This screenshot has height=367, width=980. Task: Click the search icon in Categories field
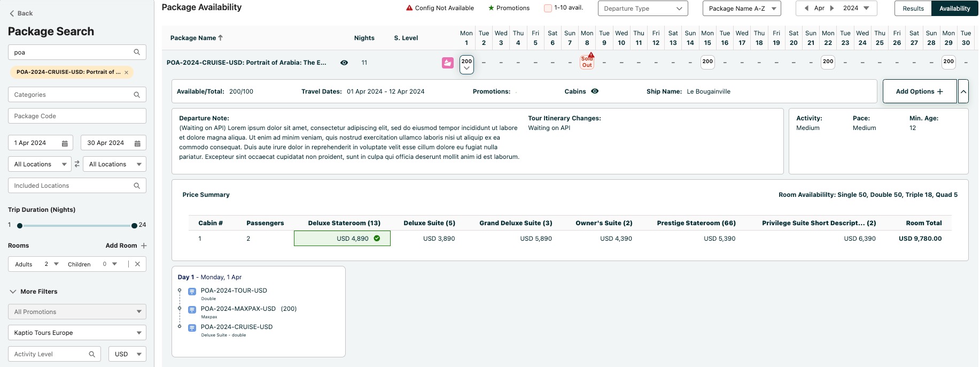(137, 95)
